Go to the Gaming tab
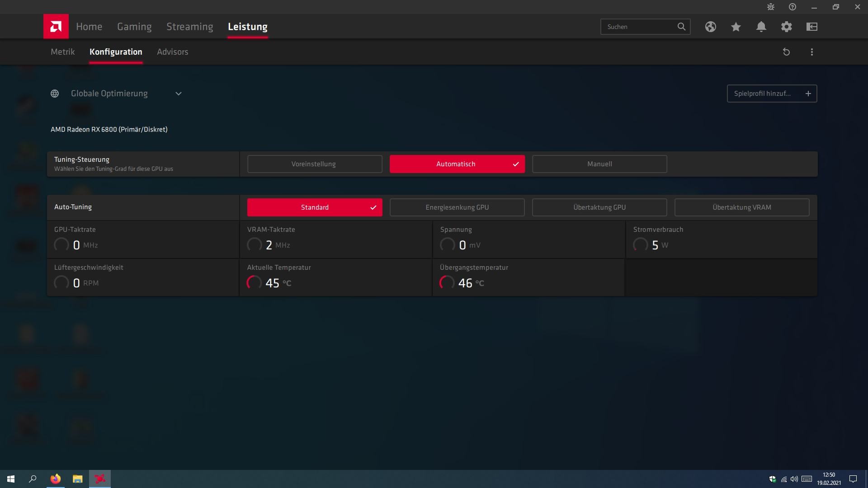The width and height of the screenshot is (868, 488). [134, 27]
